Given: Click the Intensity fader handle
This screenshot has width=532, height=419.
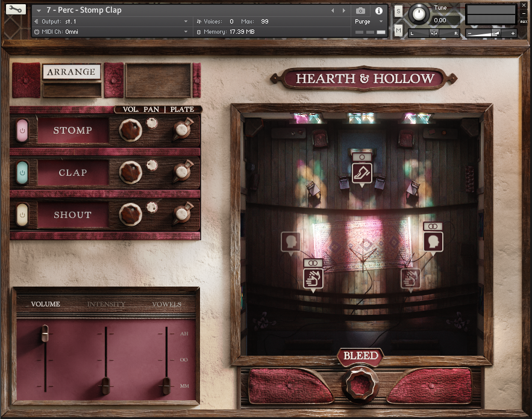Looking at the screenshot, I should 106,385.
